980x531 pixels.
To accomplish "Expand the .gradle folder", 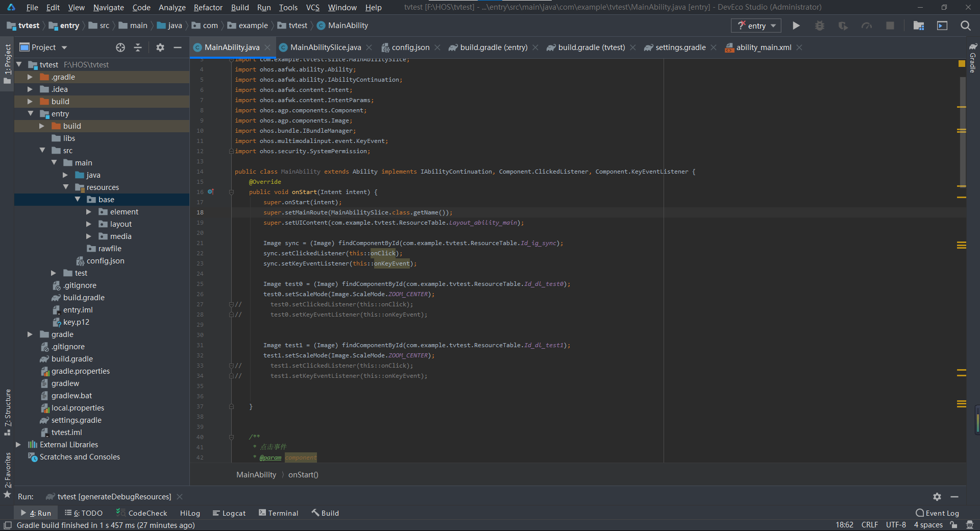I will 30,77.
